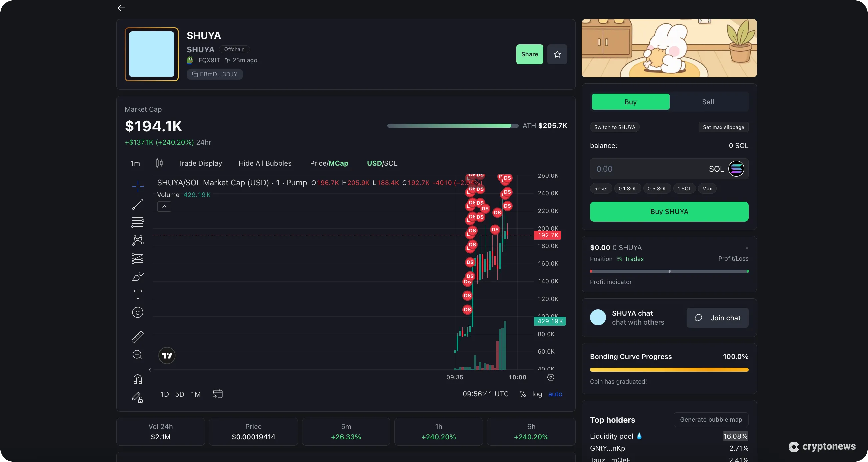Screen dimensions: 868x462
Task: Open the XABCD Pattern tool
Action: [x=137, y=240]
